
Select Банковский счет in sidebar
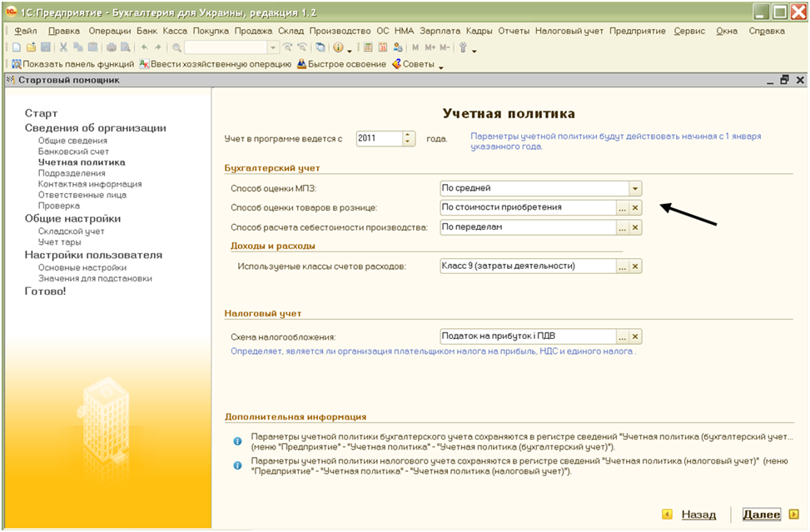[x=73, y=152]
